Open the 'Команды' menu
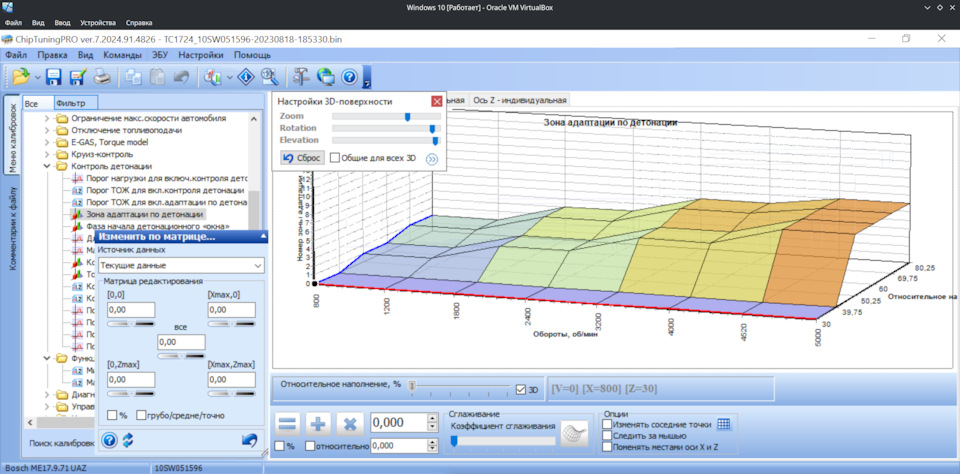 [122, 55]
